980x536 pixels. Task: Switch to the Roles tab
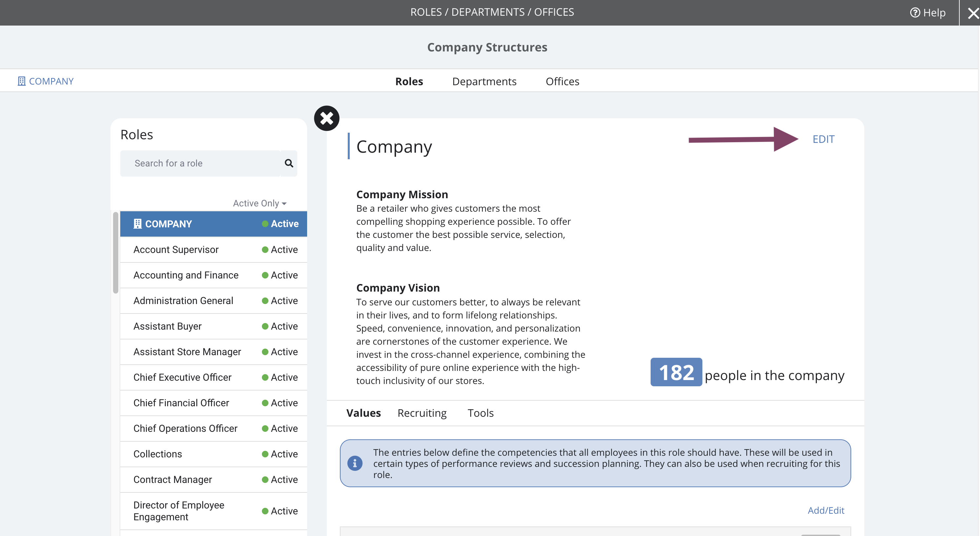(x=409, y=81)
